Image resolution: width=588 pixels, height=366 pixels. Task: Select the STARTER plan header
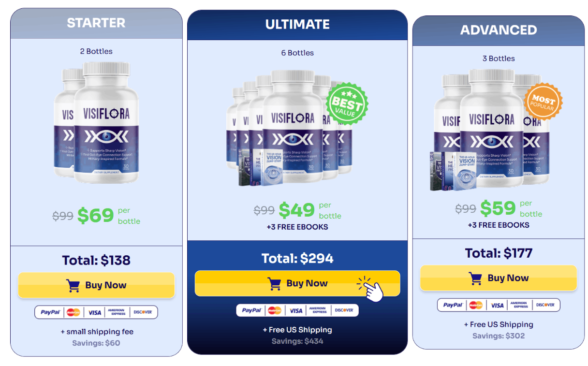pyautogui.click(x=96, y=23)
